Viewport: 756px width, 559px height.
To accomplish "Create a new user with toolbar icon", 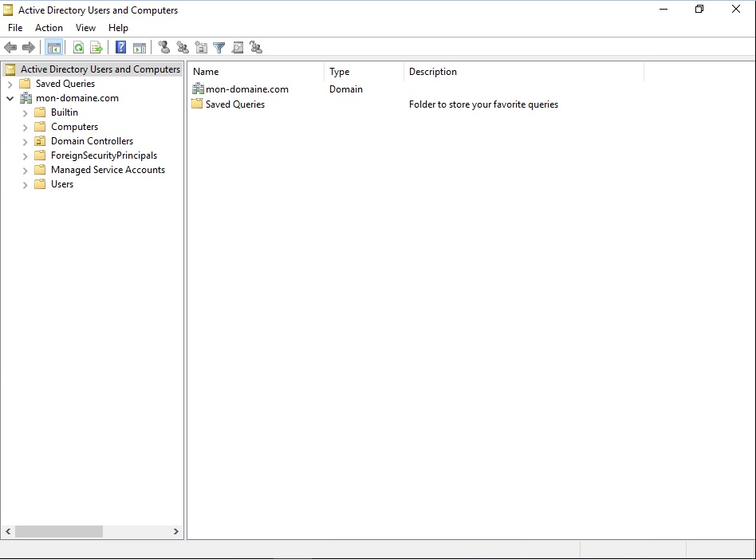I will click(x=164, y=47).
